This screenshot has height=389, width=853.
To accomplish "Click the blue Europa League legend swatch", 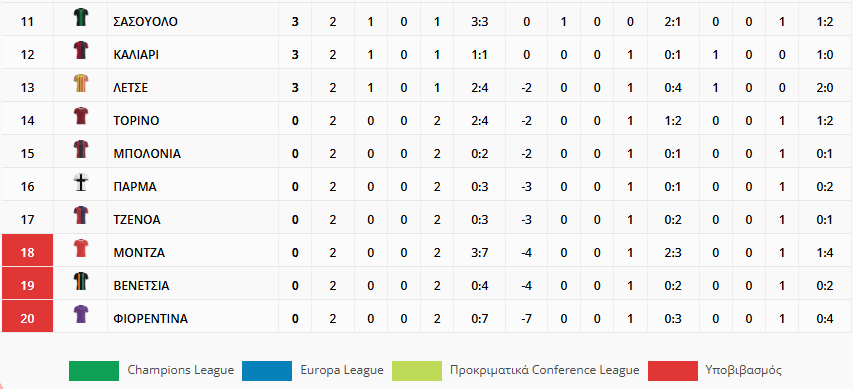I will [x=267, y=371].
